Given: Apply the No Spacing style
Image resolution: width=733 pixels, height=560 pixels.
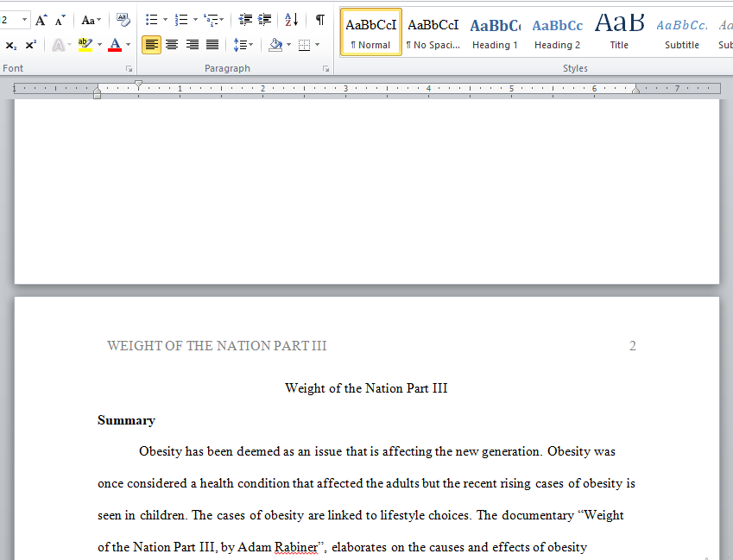Looking at the screenshot, I should 433,32.
